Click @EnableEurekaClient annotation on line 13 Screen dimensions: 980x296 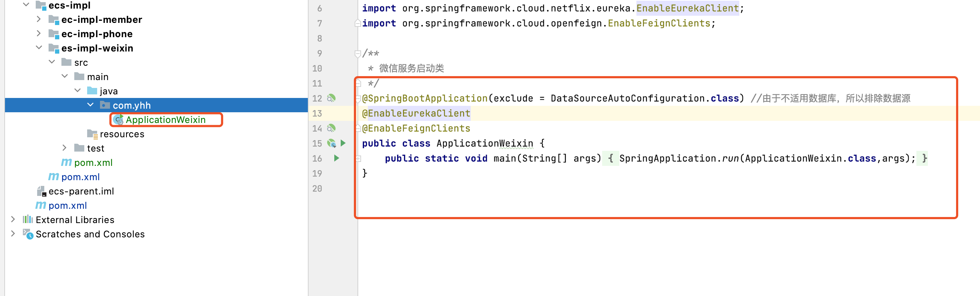(416, 113)
